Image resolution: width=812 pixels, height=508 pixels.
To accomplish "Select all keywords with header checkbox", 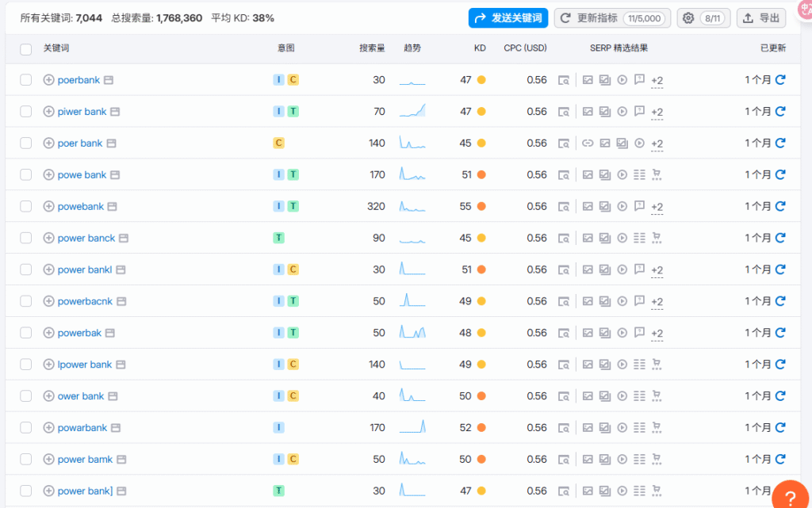I will (x=26, y=49).
